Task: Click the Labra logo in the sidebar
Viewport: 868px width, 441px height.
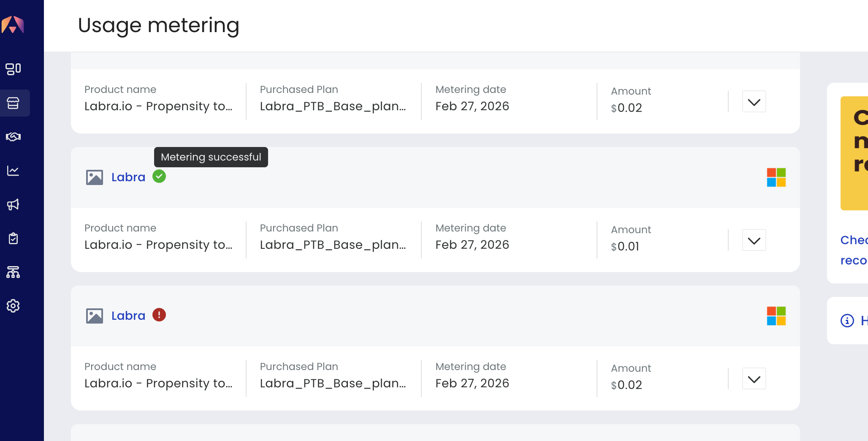Action: click(x=13, y=24)
